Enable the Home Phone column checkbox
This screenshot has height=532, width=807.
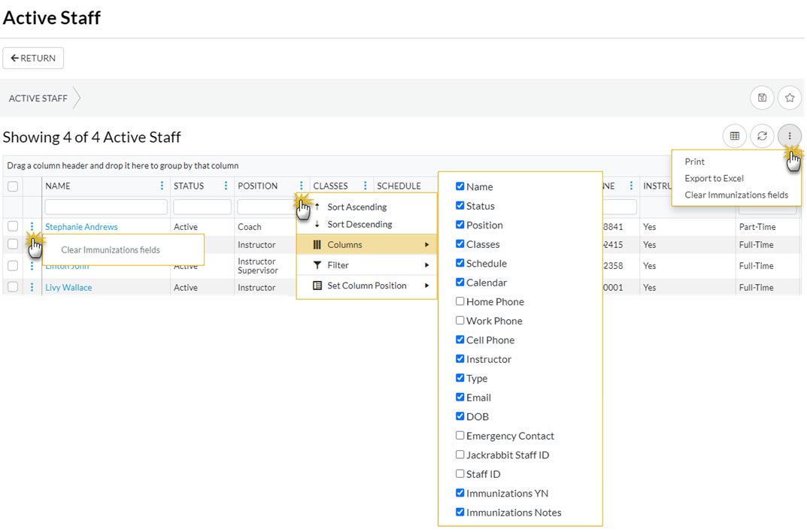pyautogui.click(x=460, y=301)
